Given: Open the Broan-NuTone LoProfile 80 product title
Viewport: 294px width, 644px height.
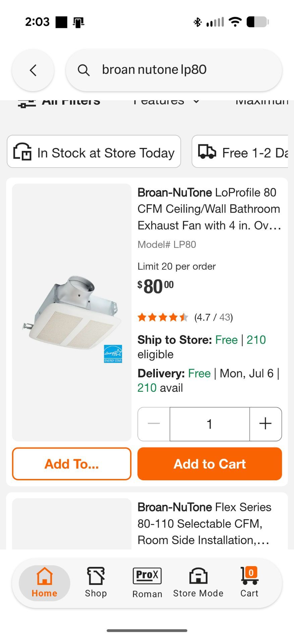Looking at the screenshot, I should click(209, 209).
